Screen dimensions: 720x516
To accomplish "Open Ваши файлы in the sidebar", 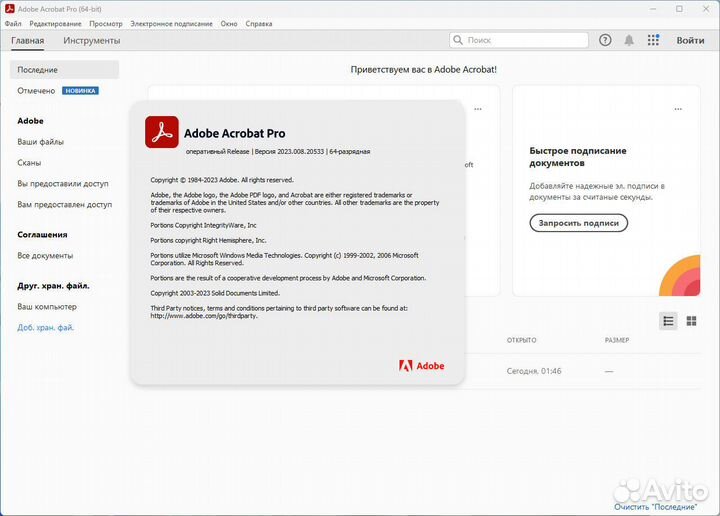I will tap(40, 142).
